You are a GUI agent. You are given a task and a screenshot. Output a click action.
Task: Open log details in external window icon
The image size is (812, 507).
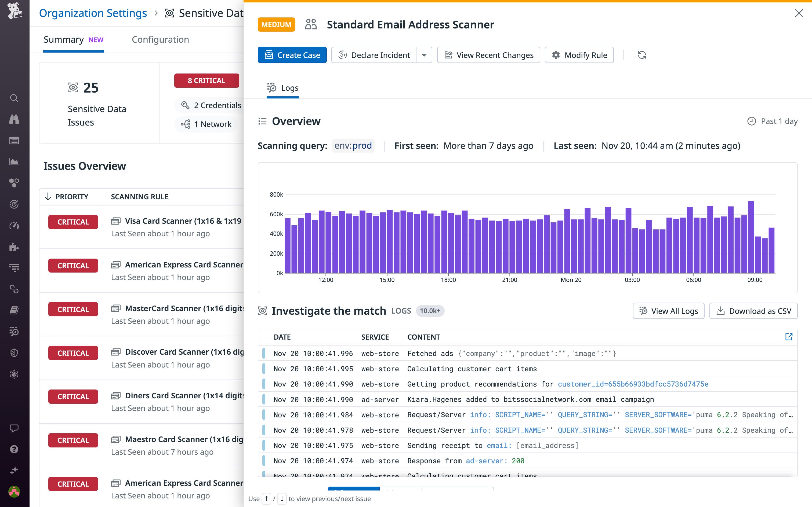[789, 337]
